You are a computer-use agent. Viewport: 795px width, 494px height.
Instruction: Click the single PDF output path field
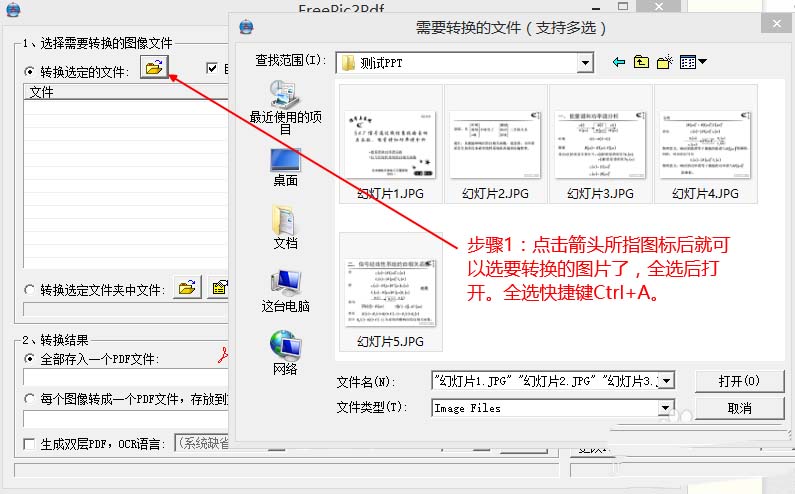pos(126,377)
